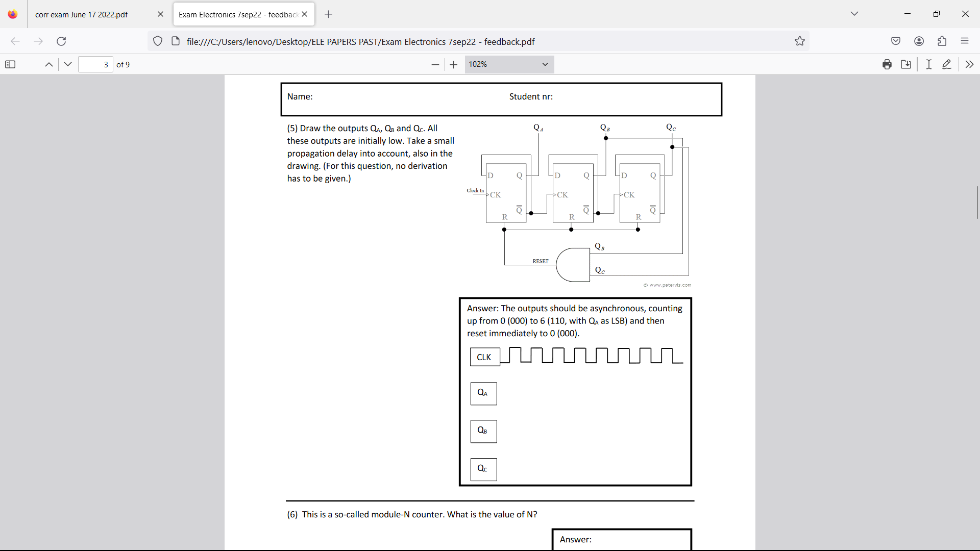The width and height of the screenshot is (980, 551).
Task: Open the Firefox account menu
Action: pyautogui.click(x=919, y=41)
